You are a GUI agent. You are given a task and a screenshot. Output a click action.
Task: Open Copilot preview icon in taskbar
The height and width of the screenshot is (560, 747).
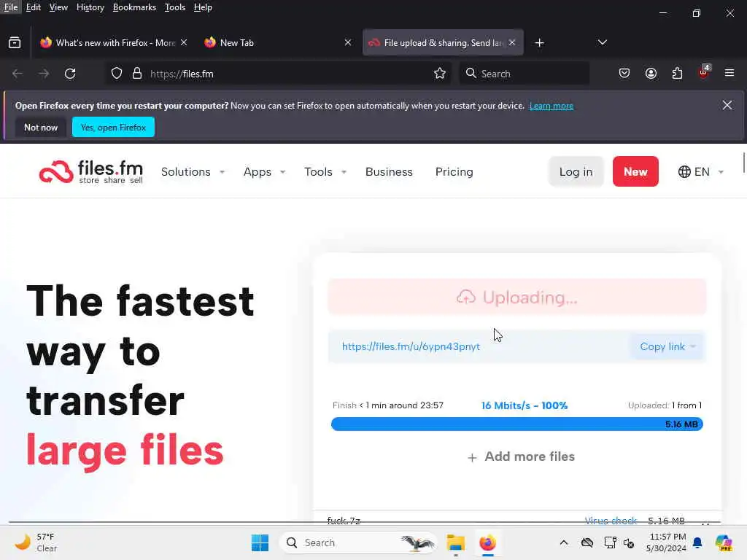[723, 542]
